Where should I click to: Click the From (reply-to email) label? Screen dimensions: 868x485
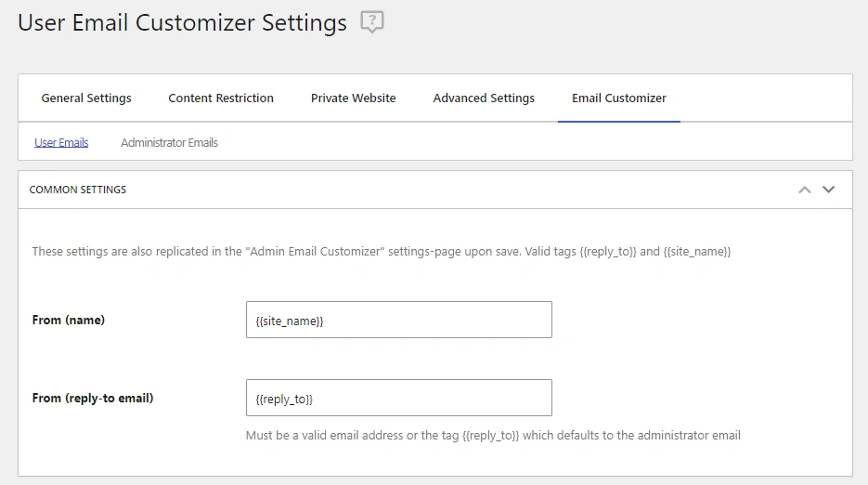pos(93,398)
